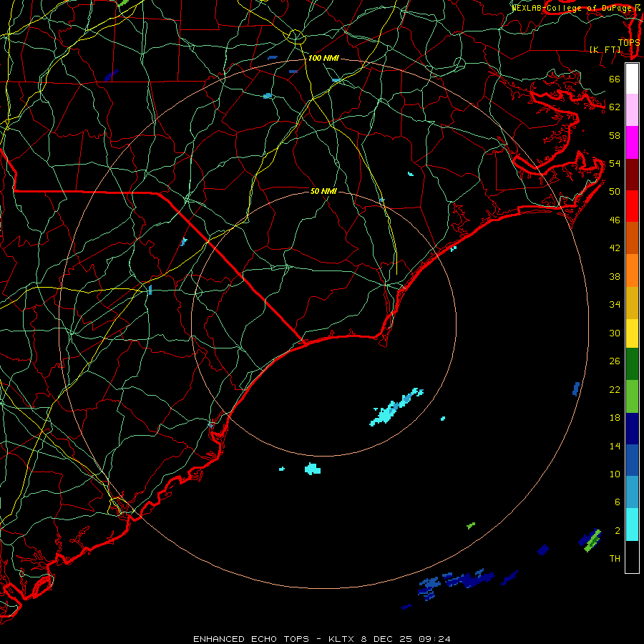Click the dark green legend swatch
The height and width of the screenshot is (644, 644).
(x=632, y=364)
